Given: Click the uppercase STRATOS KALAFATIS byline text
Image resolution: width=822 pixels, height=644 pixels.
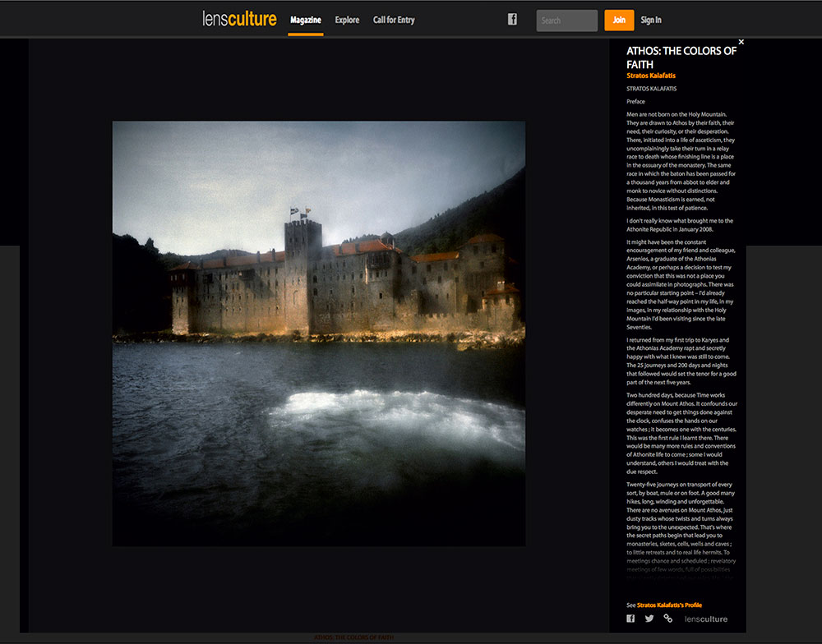Looking at the screenshot, I should point(651,88).
